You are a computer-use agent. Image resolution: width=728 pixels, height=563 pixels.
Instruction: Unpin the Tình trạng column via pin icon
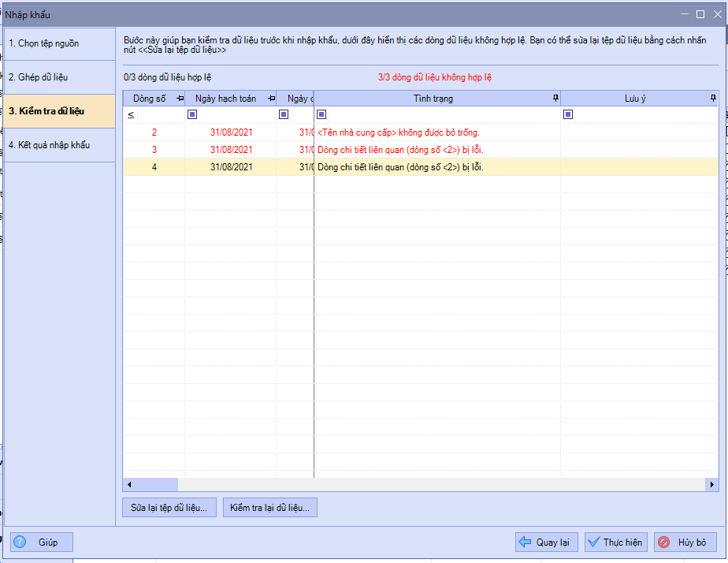(555, 99)
